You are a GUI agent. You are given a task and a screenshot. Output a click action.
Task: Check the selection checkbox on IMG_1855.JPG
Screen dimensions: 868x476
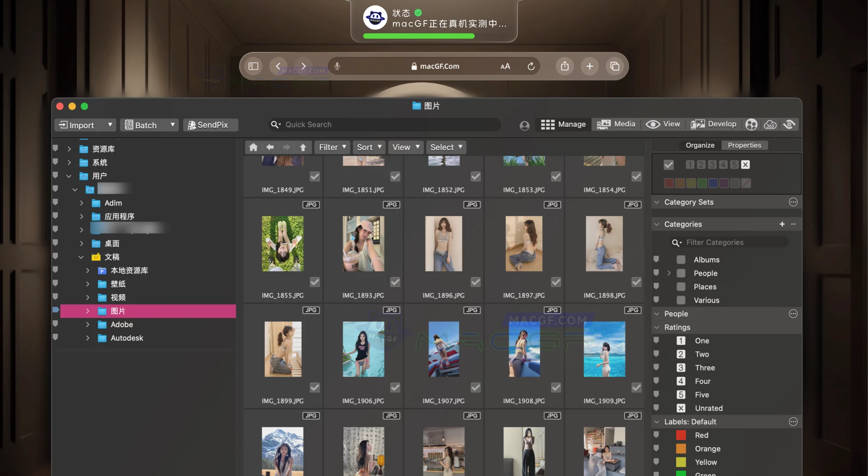pyautogui.click(x=315, y=282)
